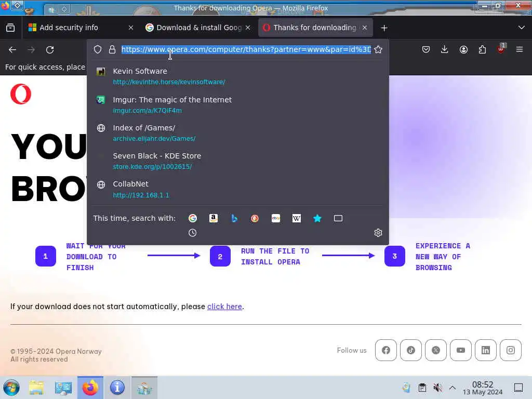
Task: Choose Seven Black - KDE Store suggestion
Action: [x=237, y=161]
